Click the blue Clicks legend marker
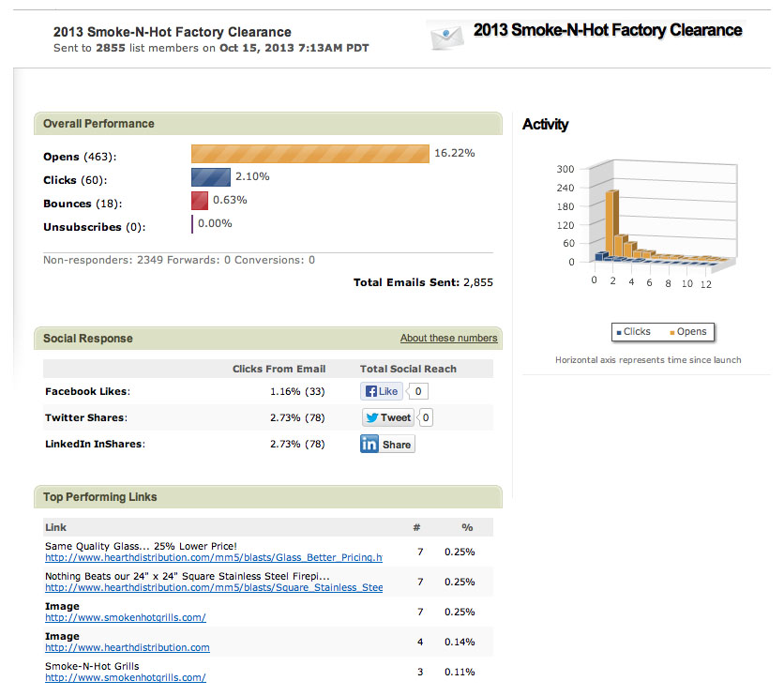The image size is (784, 696). tap(619, 332)
